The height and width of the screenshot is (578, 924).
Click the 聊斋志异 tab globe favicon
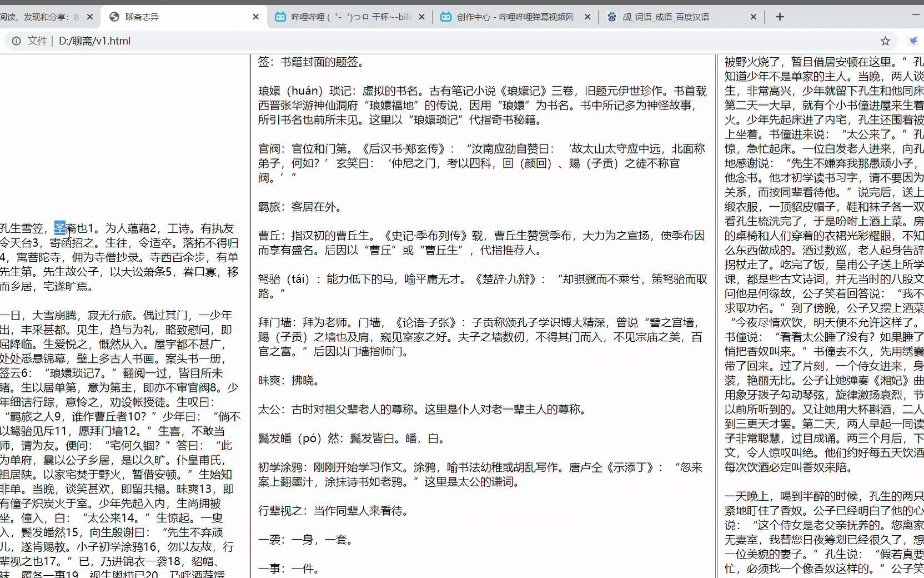[114, 17]
